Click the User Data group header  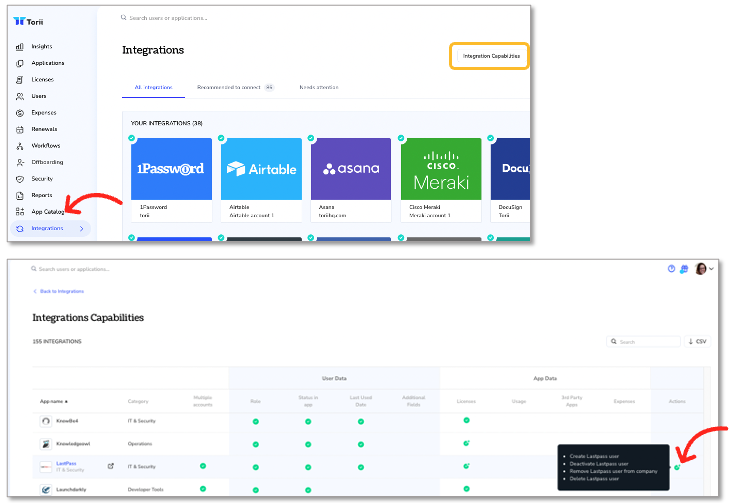click(334, 378)
